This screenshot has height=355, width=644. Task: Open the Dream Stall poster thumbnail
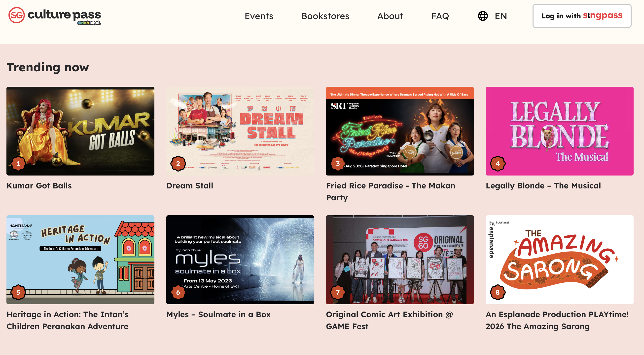240,131
